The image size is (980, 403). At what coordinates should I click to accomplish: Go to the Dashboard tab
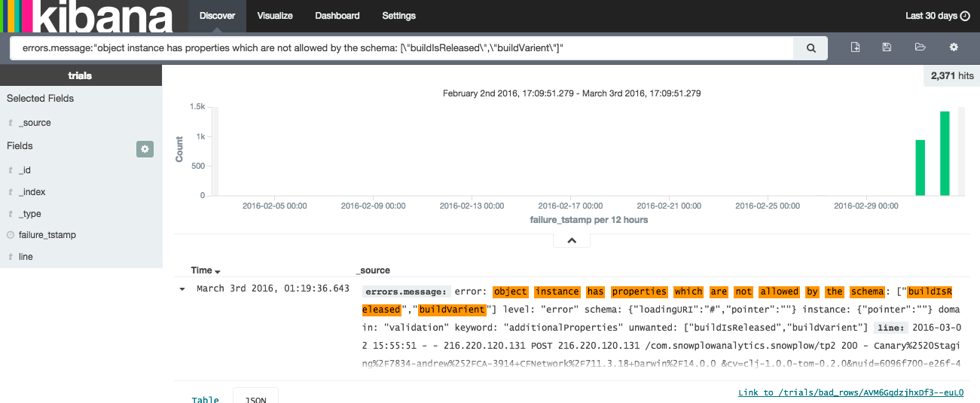click(x=337, y=16)
